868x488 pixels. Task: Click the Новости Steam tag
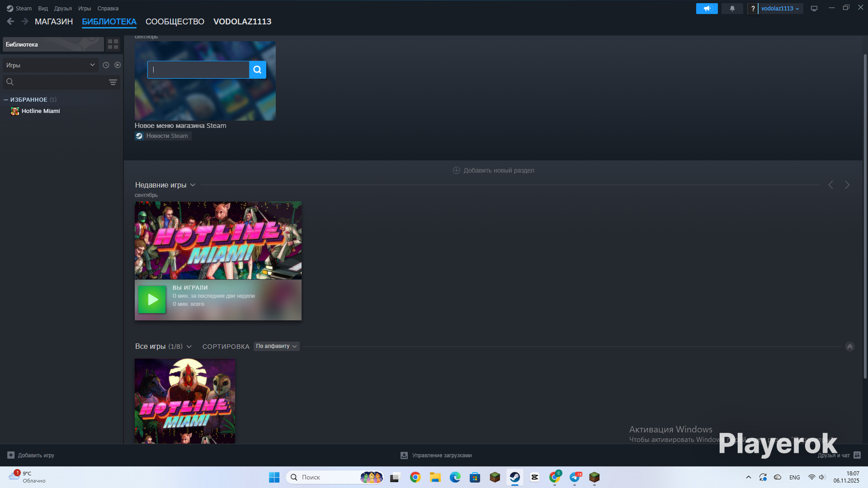tap(163, 136)
